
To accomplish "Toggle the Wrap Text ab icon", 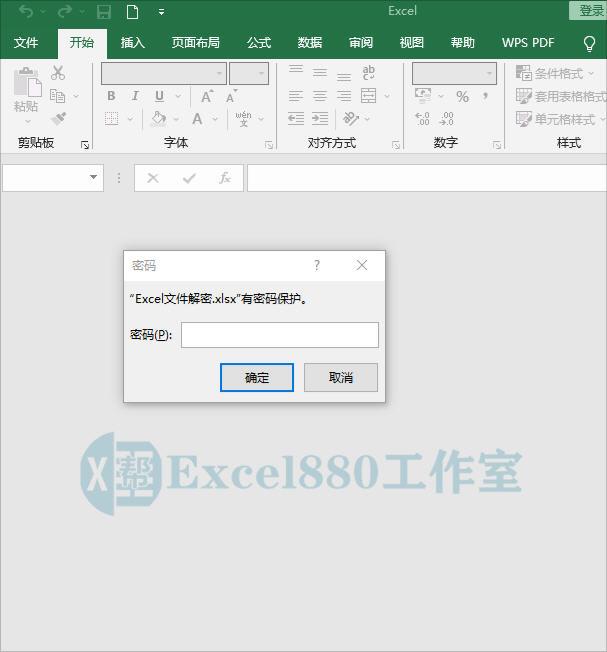I will pos(368,72).
